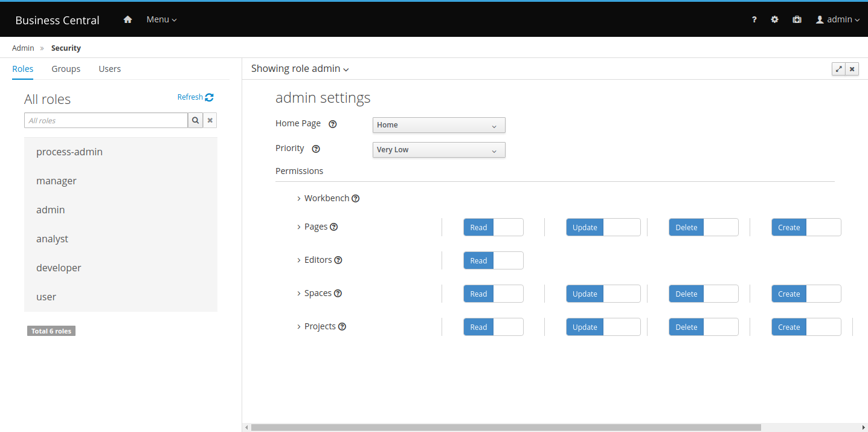
Task: Maximize the role panel with expand icon
Action: click(838, 69)
